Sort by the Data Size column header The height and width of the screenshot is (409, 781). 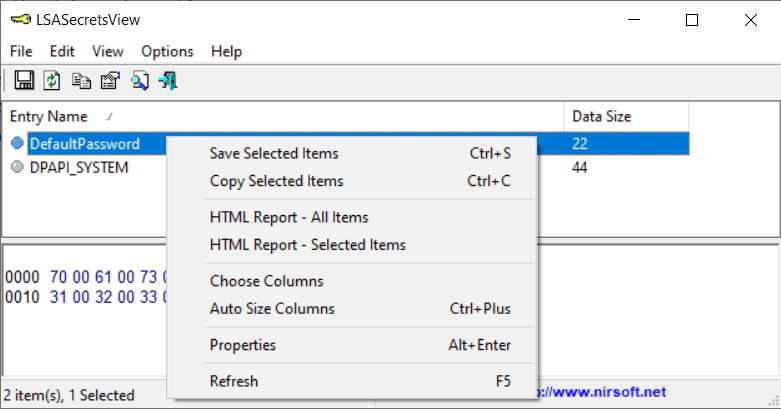(x=627, y=117)
